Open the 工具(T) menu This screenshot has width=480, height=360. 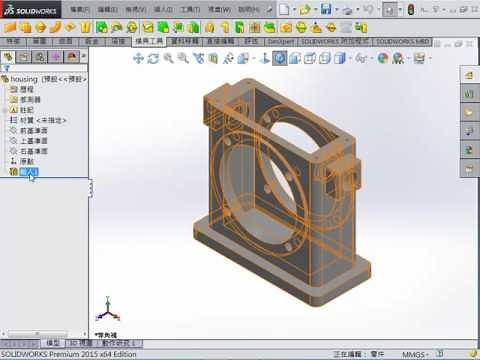click(190, 9)
